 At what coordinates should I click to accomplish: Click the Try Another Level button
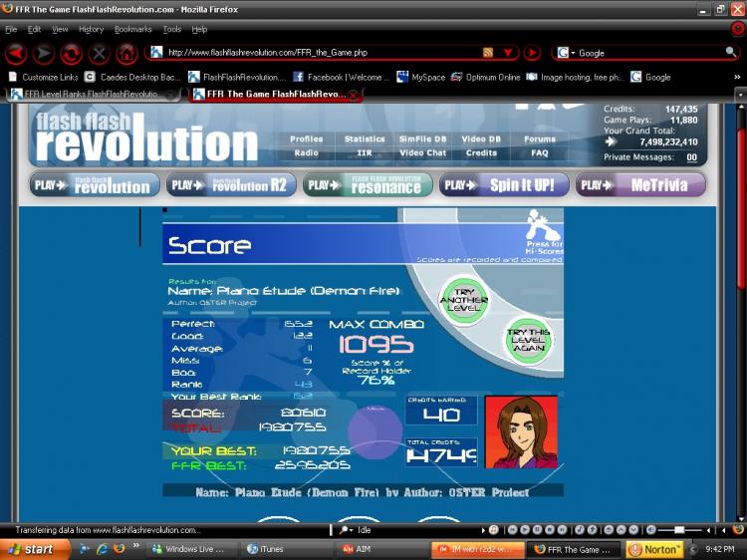[x=463, y=300]
